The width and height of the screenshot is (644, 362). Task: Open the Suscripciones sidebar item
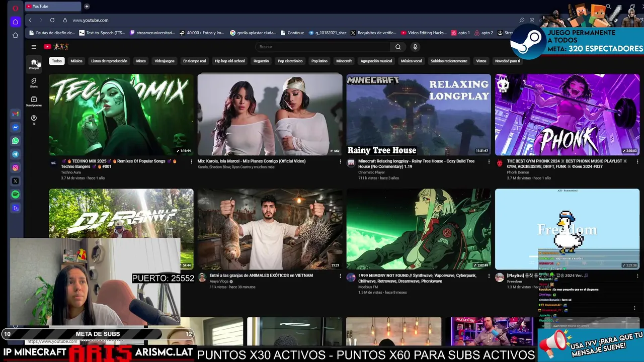(x=34, y=101)
